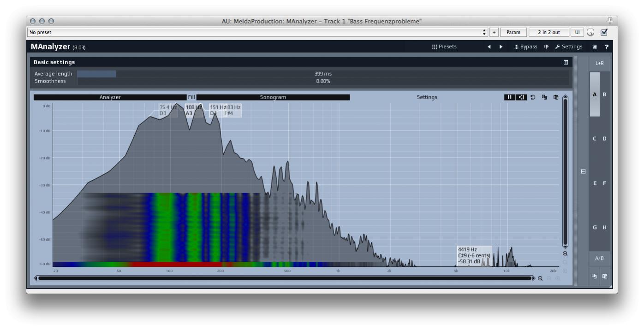Screen dimensions: 644x330
Task: Toggle the checkbox in the top-right host bar
Action: point(604,32)
